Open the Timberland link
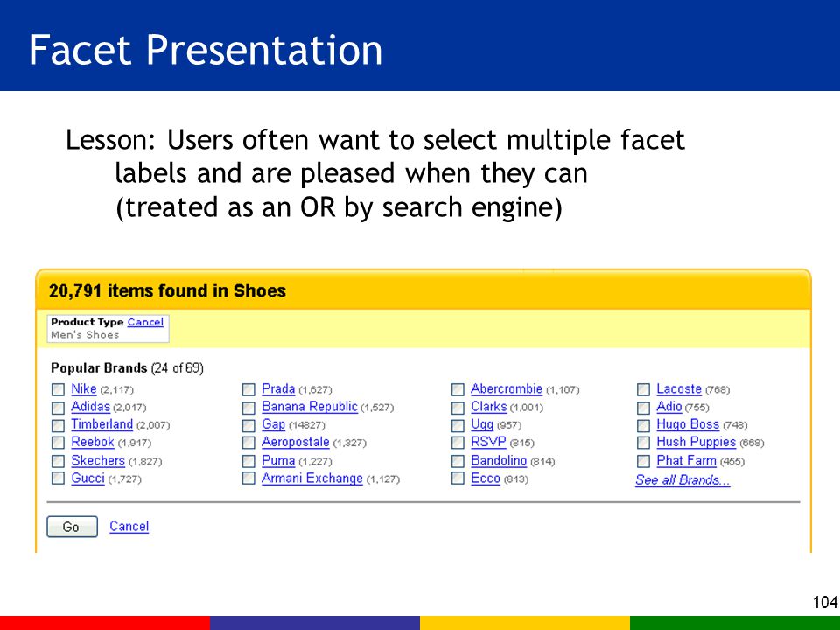The image size is (840, 630). click(101, 424)
